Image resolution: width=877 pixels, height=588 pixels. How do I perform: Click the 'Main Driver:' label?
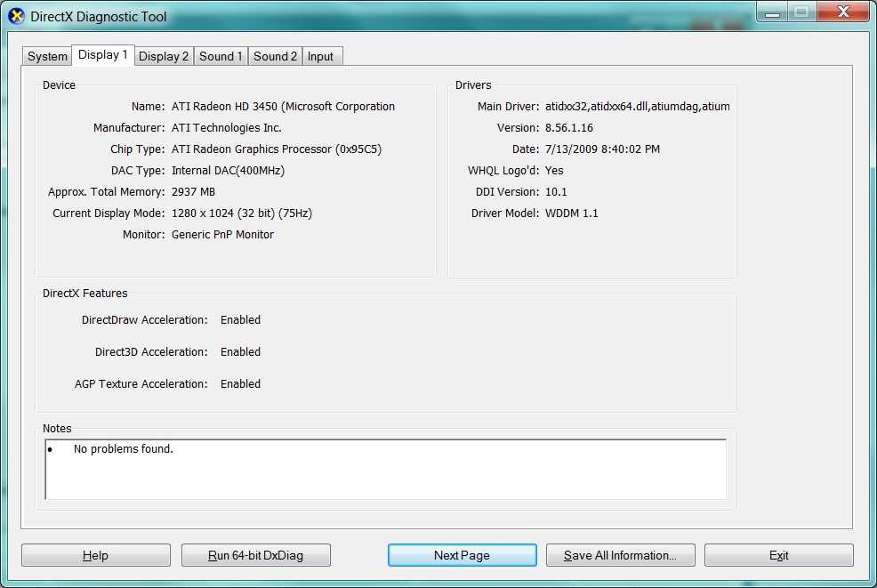click(x=508, y=106)
